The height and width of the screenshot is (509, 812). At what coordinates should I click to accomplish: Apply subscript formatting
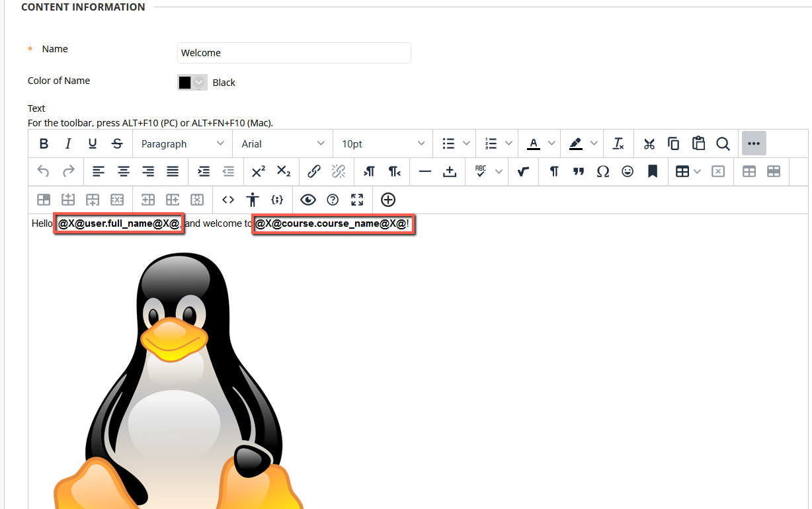click(284, 171)
